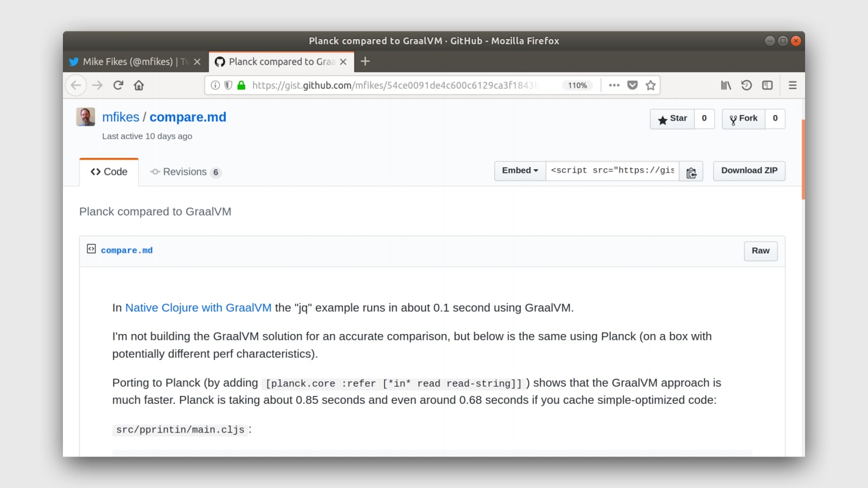
Task: Click the mfikes avatar image
Action: pos(86,117)
